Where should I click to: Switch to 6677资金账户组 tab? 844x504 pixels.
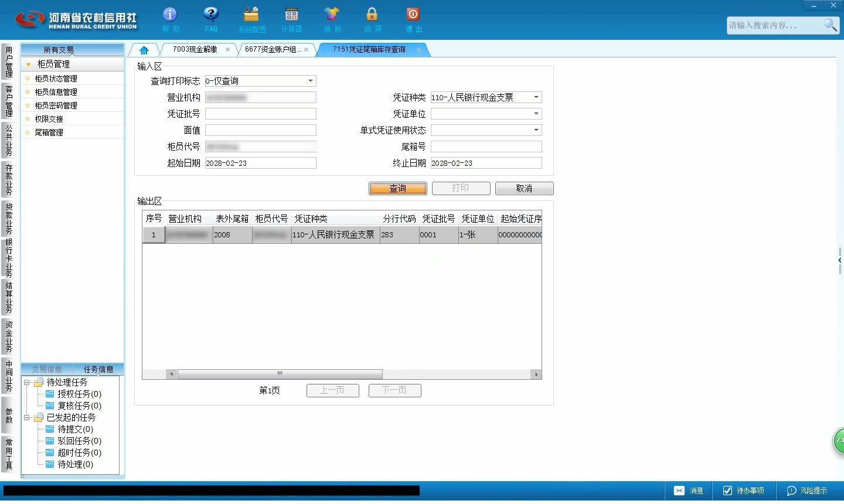(273, 50)
